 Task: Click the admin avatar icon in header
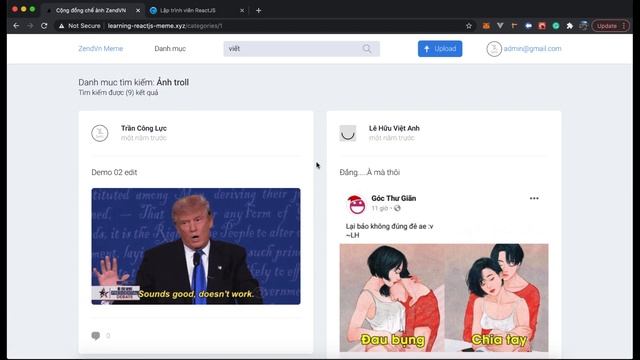point(494,49)
